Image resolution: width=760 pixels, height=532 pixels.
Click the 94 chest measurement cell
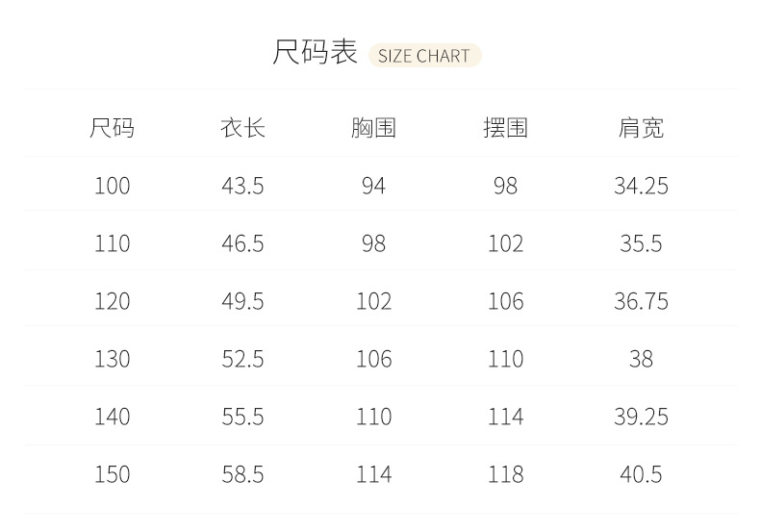[x=373, y=186]
